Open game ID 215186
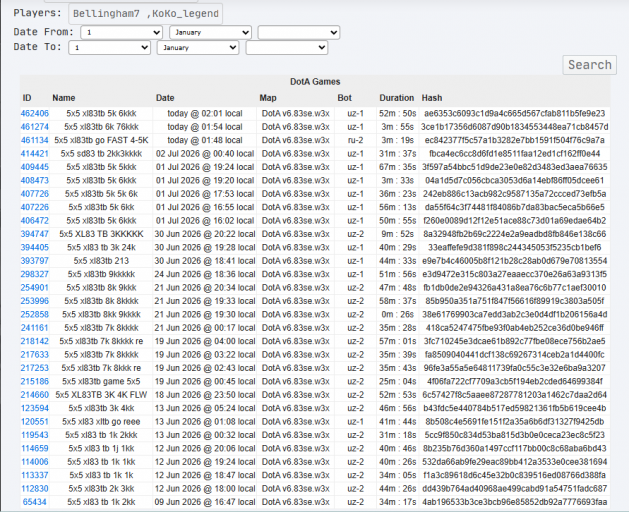 34,382
